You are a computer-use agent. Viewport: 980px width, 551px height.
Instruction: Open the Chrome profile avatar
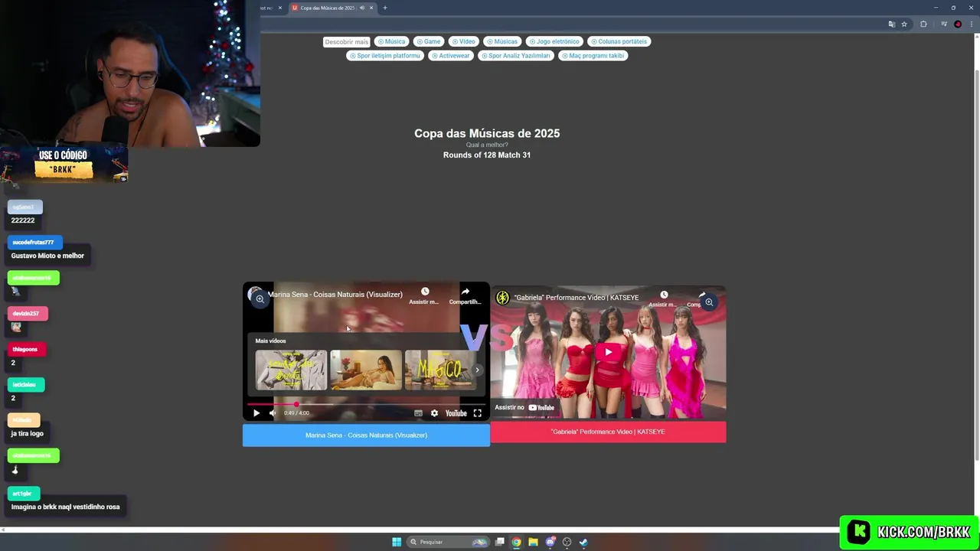[x=958, y=24]
